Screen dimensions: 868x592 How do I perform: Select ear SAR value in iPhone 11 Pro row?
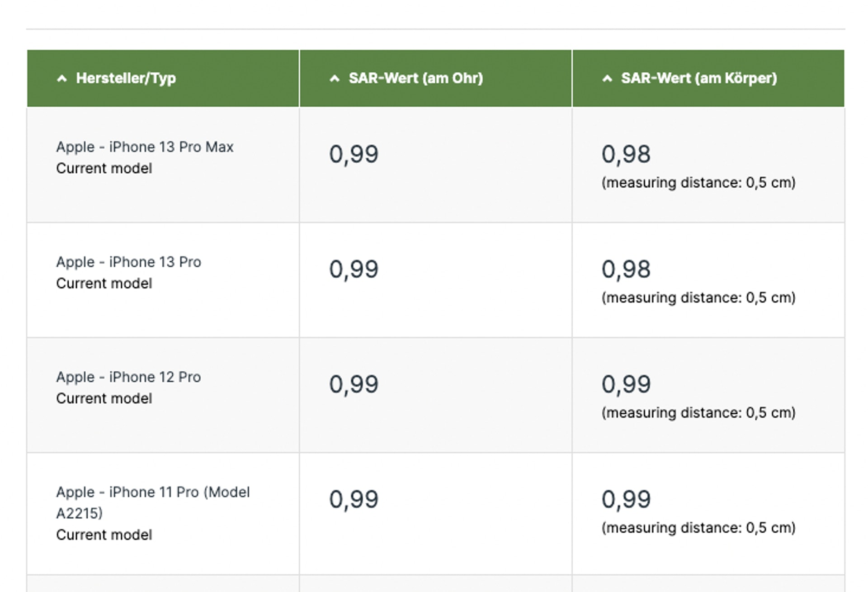pos(354,499)
